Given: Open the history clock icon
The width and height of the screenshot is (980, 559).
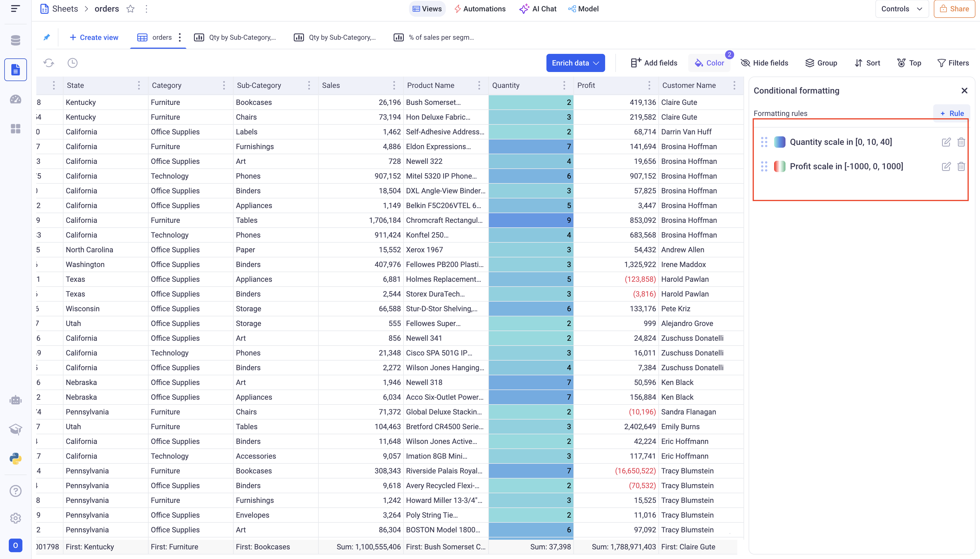Looking at the screenshot, I should coord(73,63).
